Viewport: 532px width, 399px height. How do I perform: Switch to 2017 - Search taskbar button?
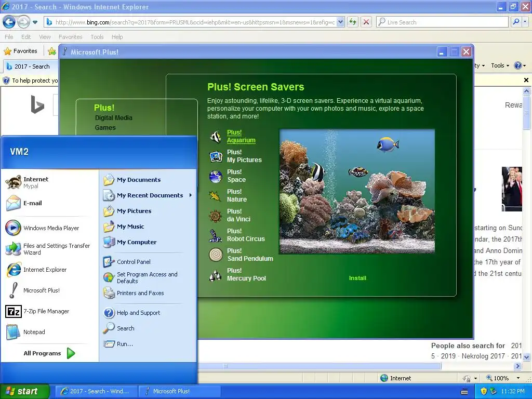[96, 391]
